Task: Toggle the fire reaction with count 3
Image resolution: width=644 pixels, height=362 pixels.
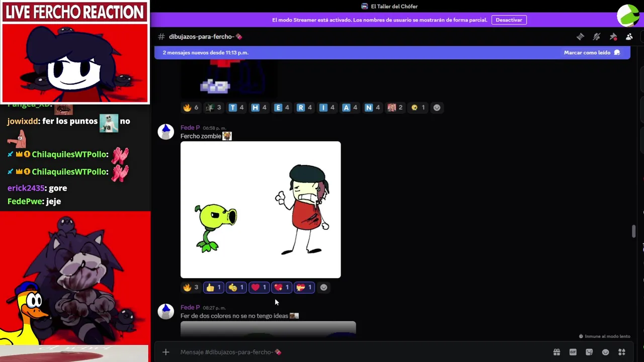Action: (191, 288)
